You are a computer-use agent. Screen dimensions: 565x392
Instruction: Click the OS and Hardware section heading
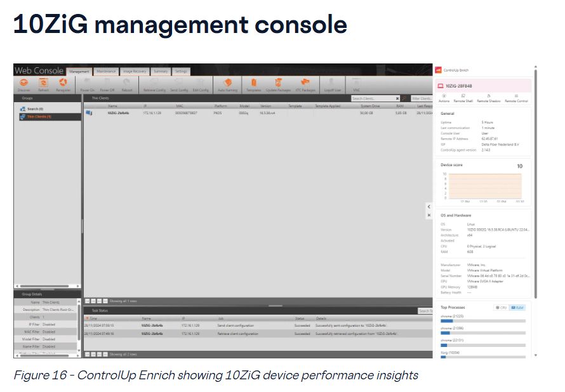click(x=456, y=215)
